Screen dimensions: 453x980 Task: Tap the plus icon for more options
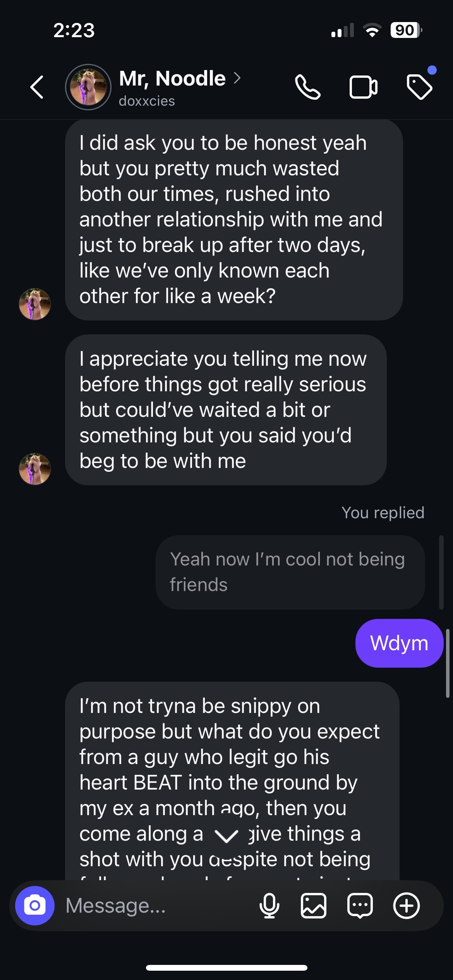point(406,906)
